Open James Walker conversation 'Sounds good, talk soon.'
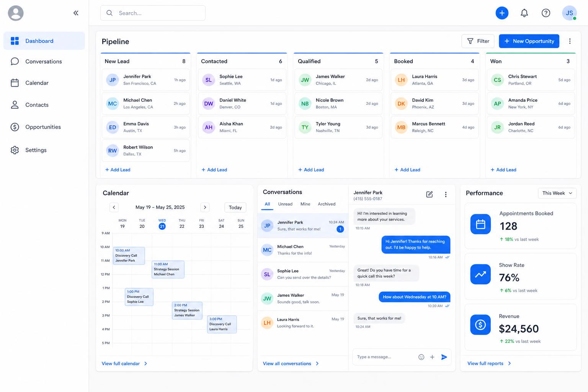 pyautogui.click(x=303, y=299)
